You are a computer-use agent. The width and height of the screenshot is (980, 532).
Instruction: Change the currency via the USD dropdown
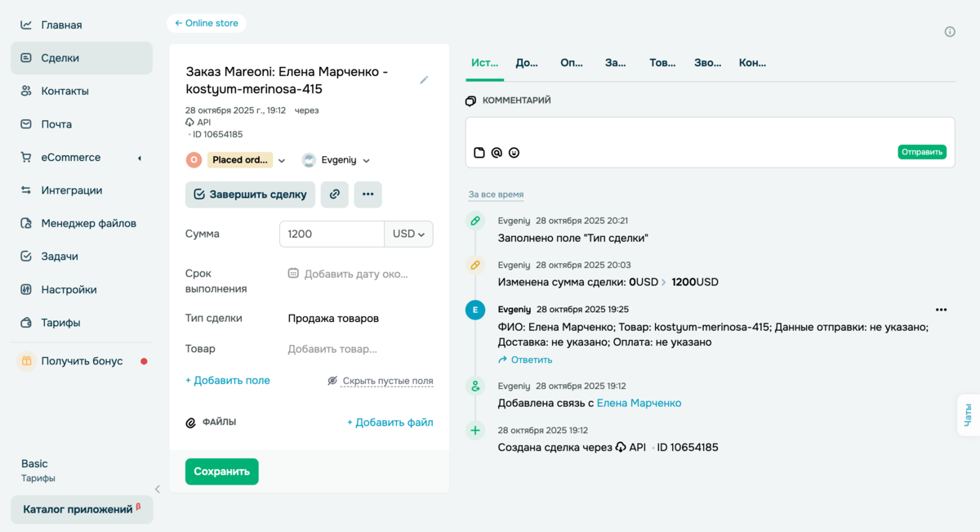409,234
